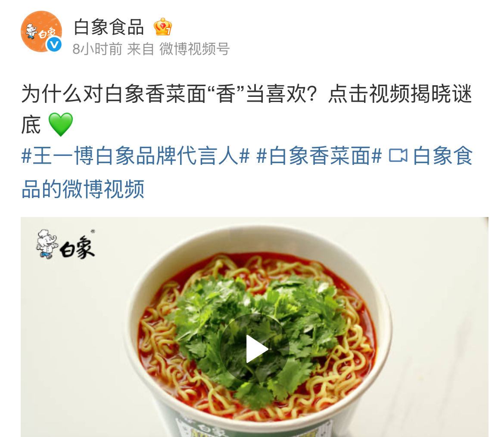This screenshot has width=504, height=437.
Task: Play the noodle video
Action: point(255,348)
